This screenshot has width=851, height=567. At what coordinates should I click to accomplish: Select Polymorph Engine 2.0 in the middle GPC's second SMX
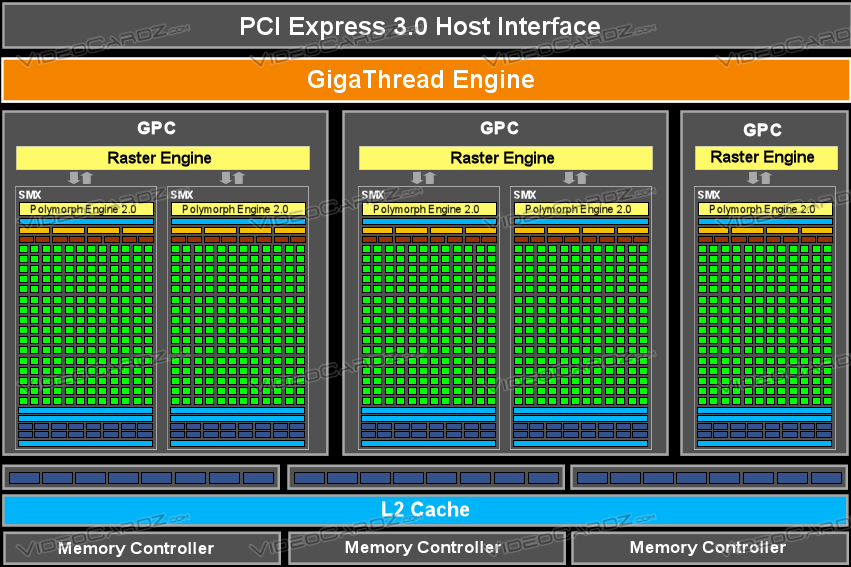581,209
